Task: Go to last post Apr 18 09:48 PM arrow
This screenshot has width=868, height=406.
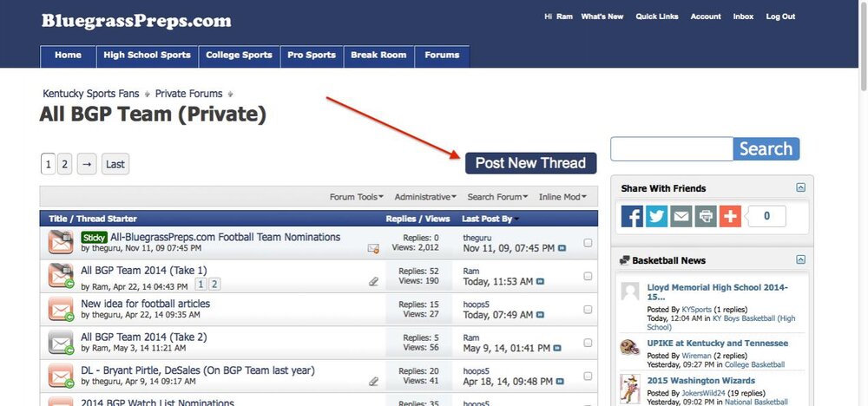Action: (560, 382)
